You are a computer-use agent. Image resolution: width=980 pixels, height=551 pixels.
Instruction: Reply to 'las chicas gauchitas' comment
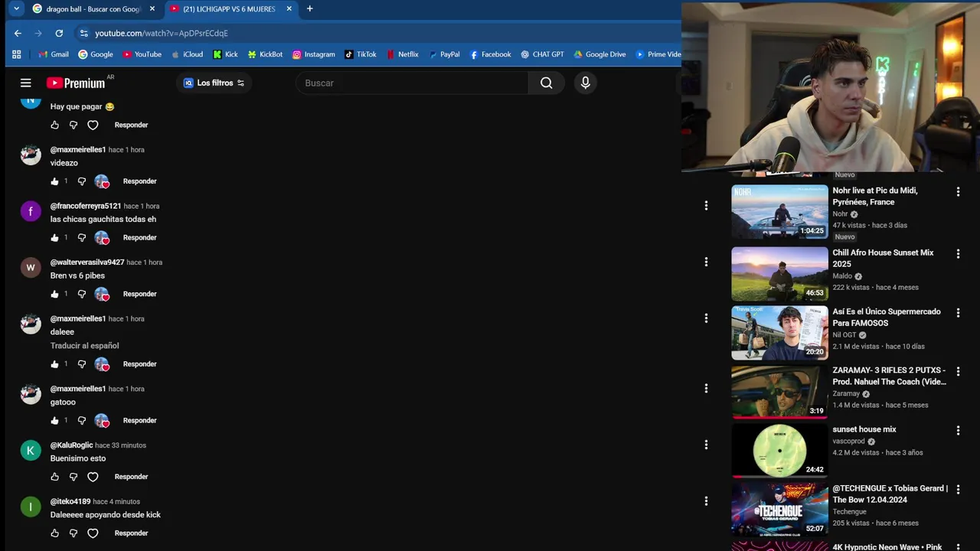pyautogui.click(x=139, y=237)
